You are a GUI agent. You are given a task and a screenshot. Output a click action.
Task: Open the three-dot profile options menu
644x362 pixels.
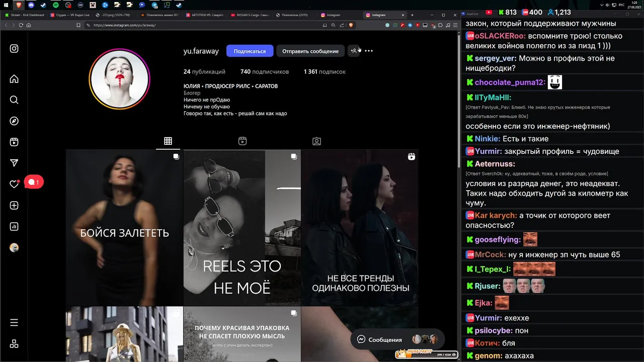369,51
